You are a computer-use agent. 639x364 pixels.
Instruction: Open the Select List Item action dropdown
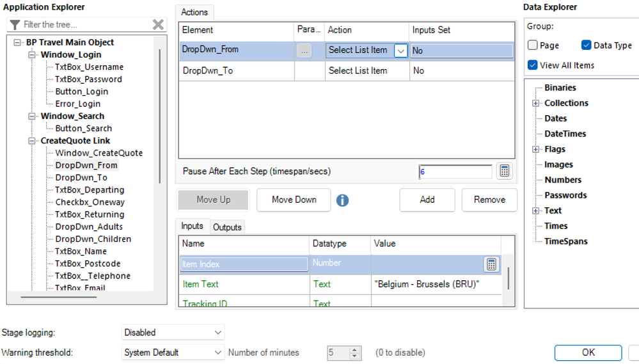[x=400, y=51]
